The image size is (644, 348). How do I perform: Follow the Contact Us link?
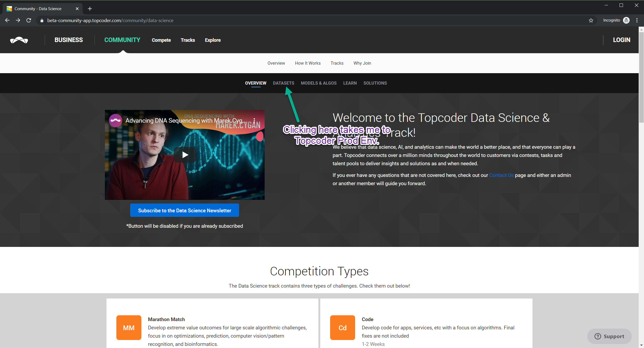[x=501, y=175]
